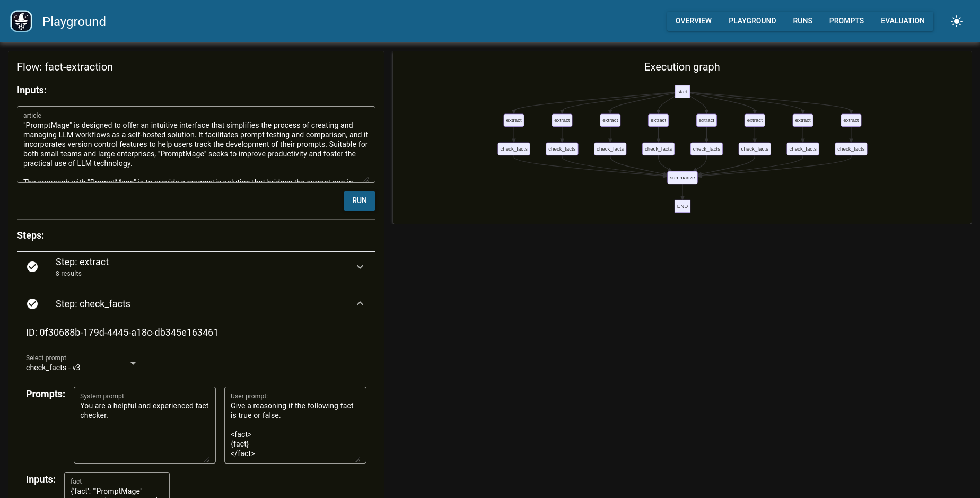This screenshot has width=980, height=498.
Task: Grab the User prompt textarea resize handle
Action: (x=357, y=460)
